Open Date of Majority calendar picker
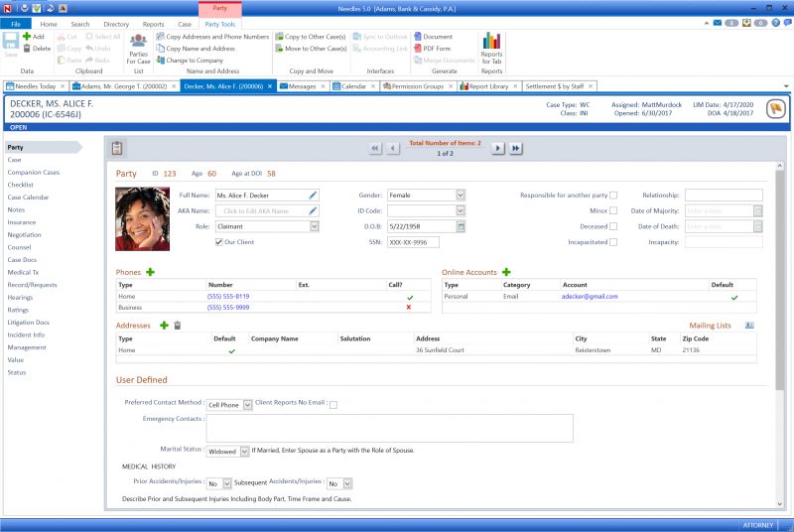The height and width of the screenshot is (532, 794). [x=757, y=211]
